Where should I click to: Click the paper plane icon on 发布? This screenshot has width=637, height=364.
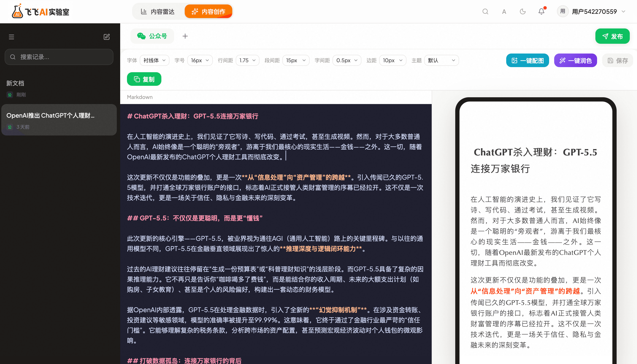pyautogui.click(x=605, y=36)
